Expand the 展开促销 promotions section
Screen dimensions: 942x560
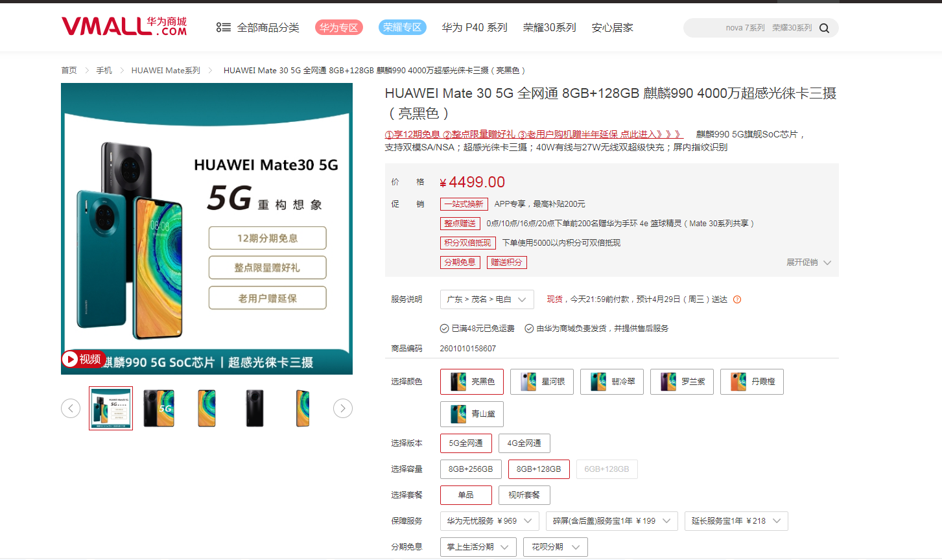coord(808,262)
